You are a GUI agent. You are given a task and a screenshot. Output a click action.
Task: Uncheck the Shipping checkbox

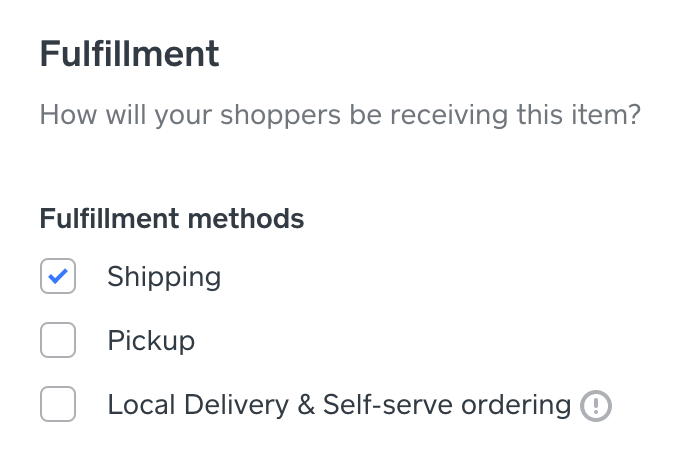58,277
